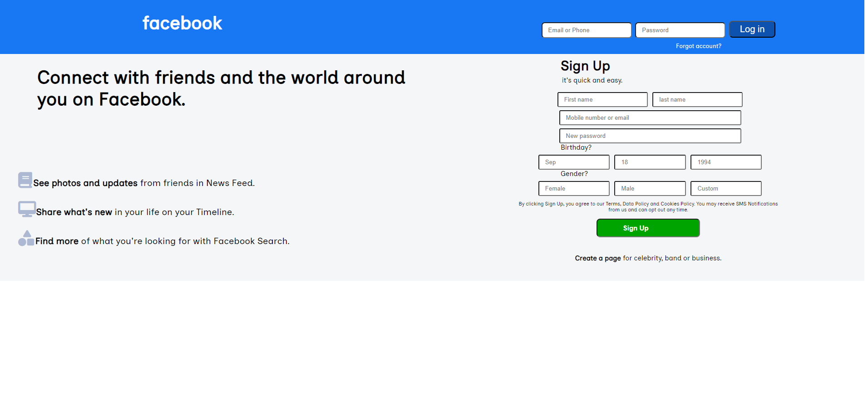Viewport: 868px width, 416px height.
Task: Select the Male gender option
Action: (x=649, y=188)
